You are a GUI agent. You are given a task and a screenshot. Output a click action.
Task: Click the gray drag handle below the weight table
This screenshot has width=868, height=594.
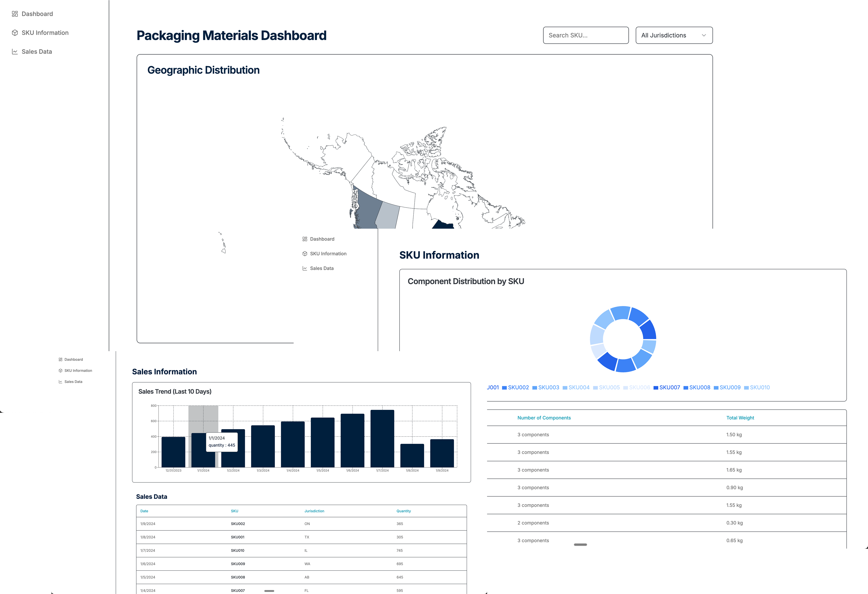point(581,545)
